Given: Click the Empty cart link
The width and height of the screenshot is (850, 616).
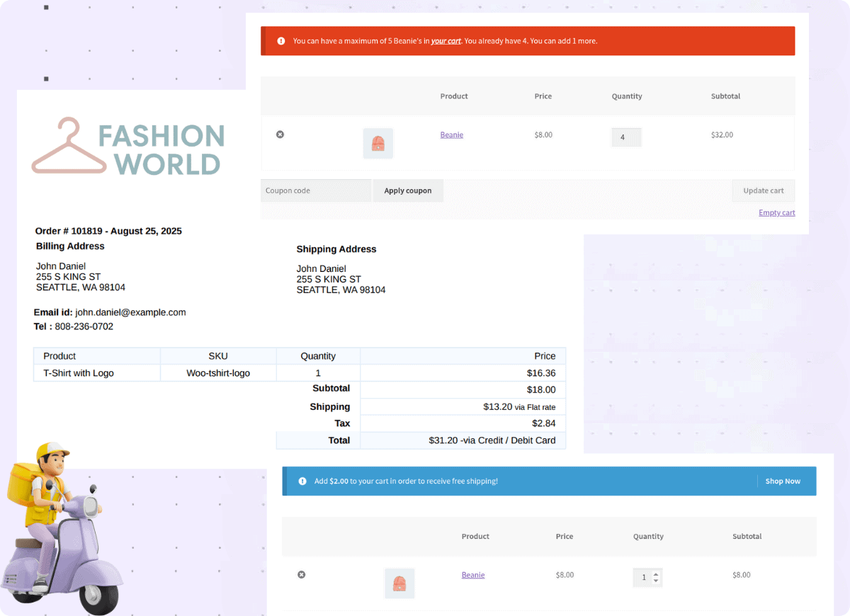Looking at the screenshot, I should pos(776,212).
